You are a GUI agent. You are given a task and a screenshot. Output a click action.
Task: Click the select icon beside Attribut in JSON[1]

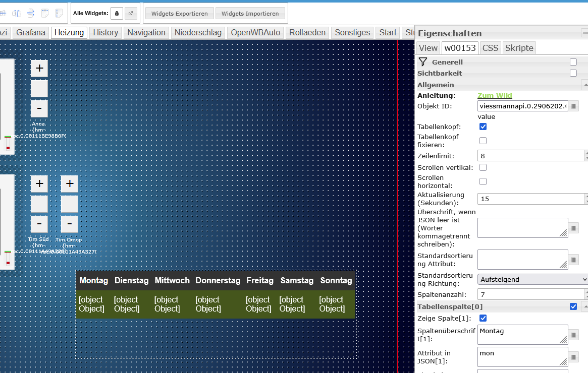tap(574, 356)
